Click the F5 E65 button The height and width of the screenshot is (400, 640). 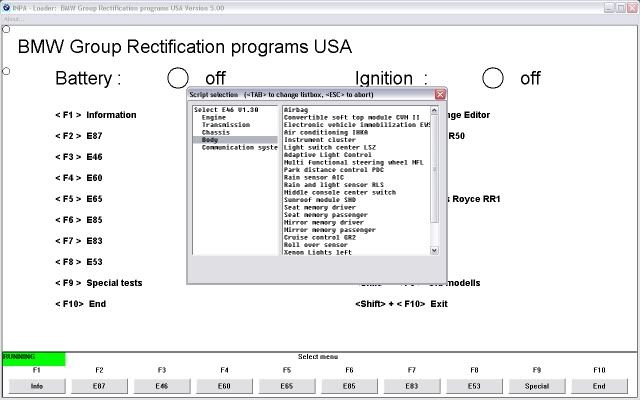pyautogui.click(x=287, y=386)
